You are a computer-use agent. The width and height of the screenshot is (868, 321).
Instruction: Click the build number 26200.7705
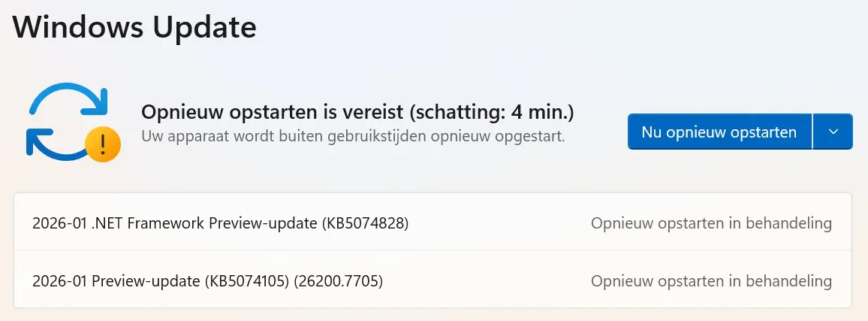(339, 281)
